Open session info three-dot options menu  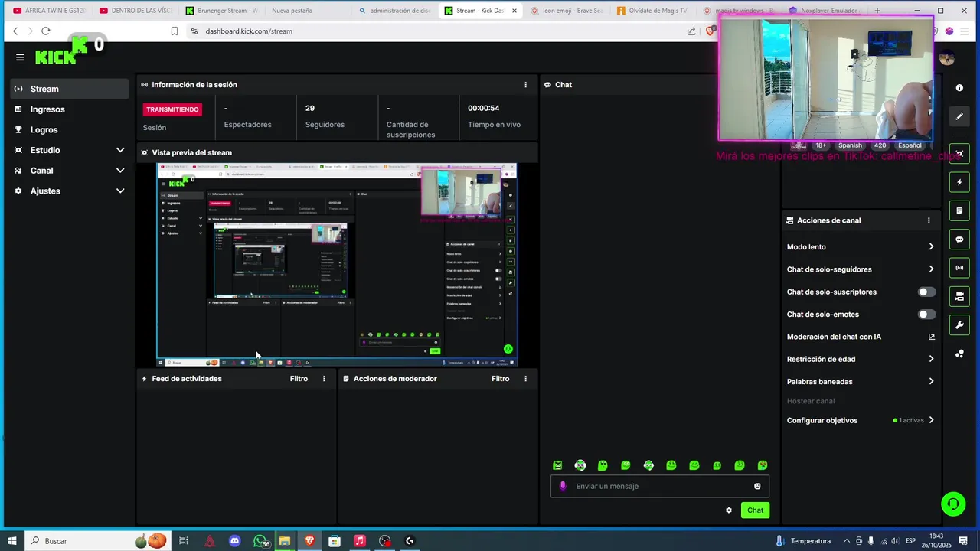click(525, 85)
